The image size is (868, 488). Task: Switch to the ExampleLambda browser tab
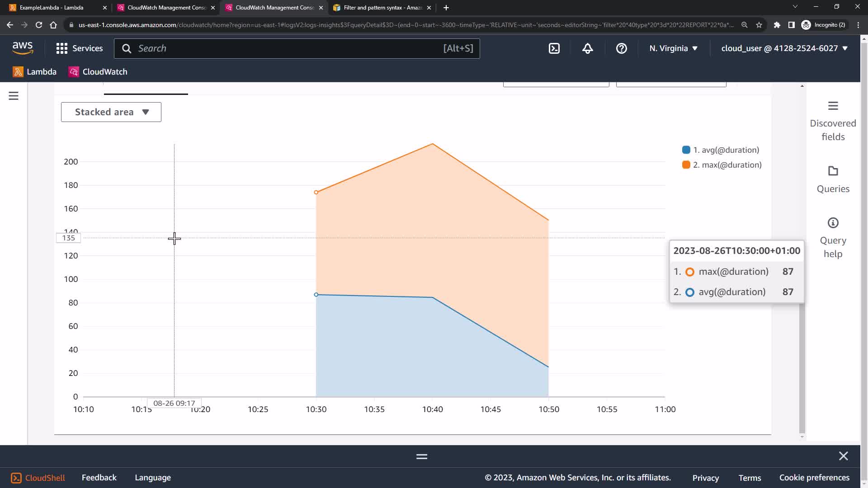(x=52, y=8)
